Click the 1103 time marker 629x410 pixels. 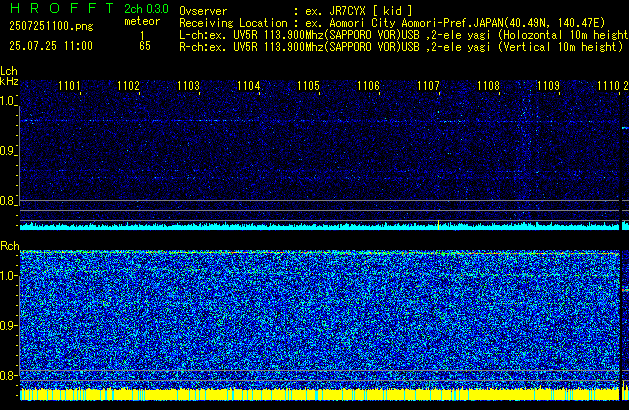tap(188, 86)
